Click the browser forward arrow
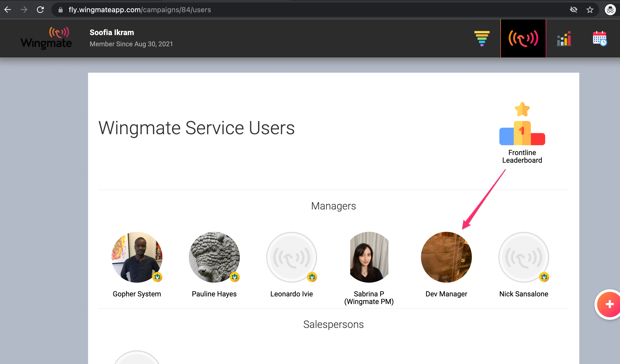620x364 pixels. 24,10
